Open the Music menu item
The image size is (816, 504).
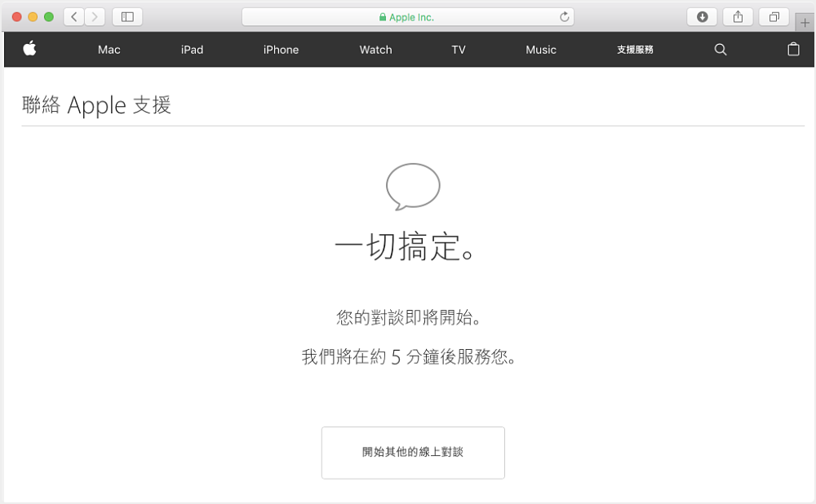click(541, 50)
